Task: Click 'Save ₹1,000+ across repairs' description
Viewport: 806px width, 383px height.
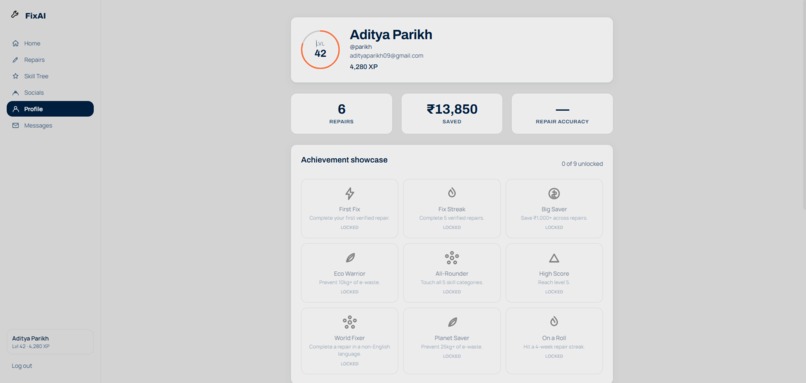Action: [554, 218]
